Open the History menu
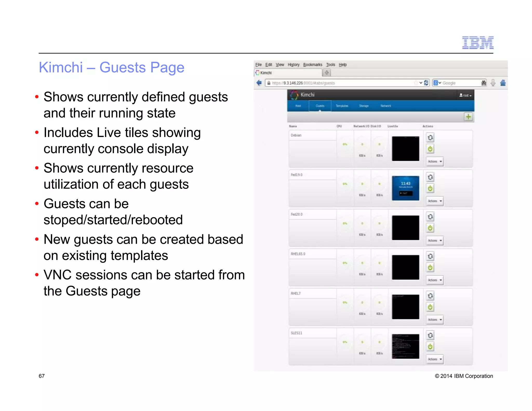The width and height of the screenshot is (532, 411). 294,64
